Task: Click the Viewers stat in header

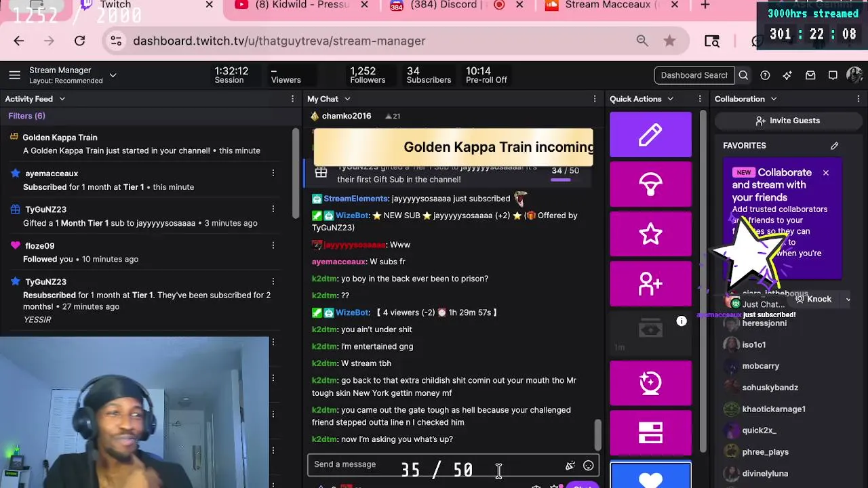Action: tap(285, 75)
